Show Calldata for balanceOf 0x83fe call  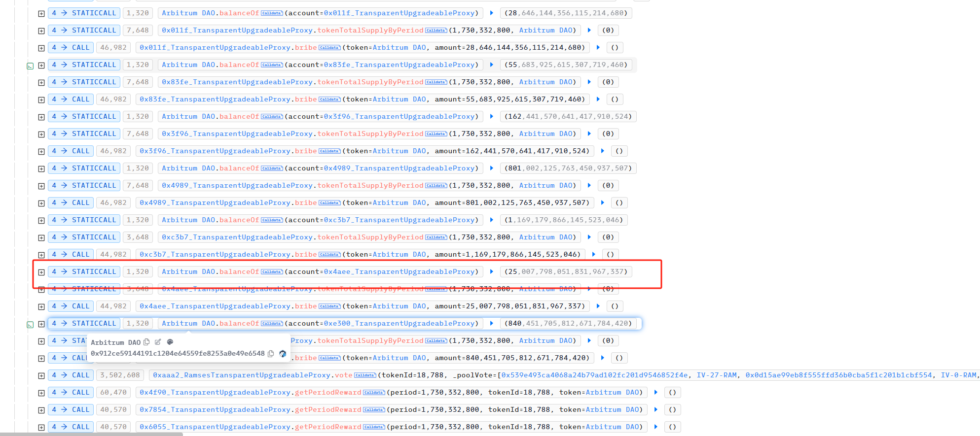(x=272, y=65)
